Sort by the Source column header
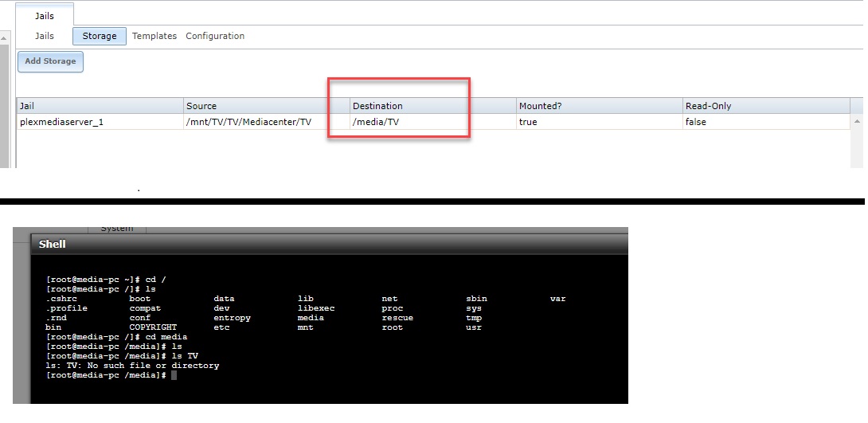Image resolution: width=868 pixels, height=423 pixels. [267, 106]
